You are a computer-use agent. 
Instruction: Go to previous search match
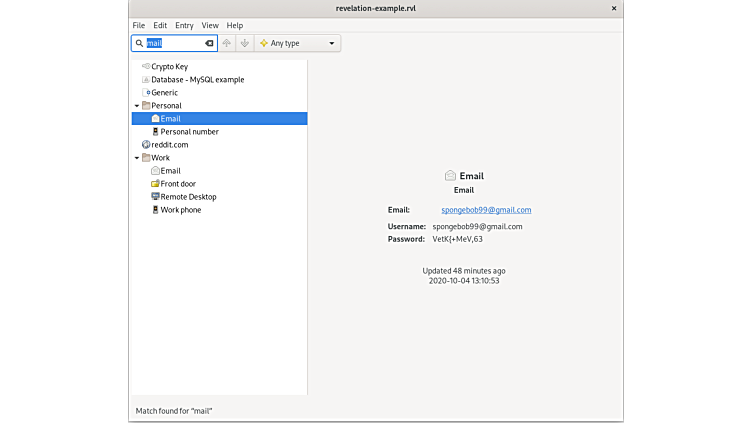227,44
